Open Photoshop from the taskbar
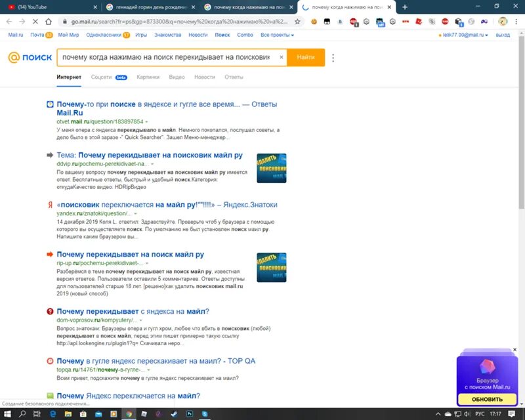525x420 pixels. coord(189,414)
